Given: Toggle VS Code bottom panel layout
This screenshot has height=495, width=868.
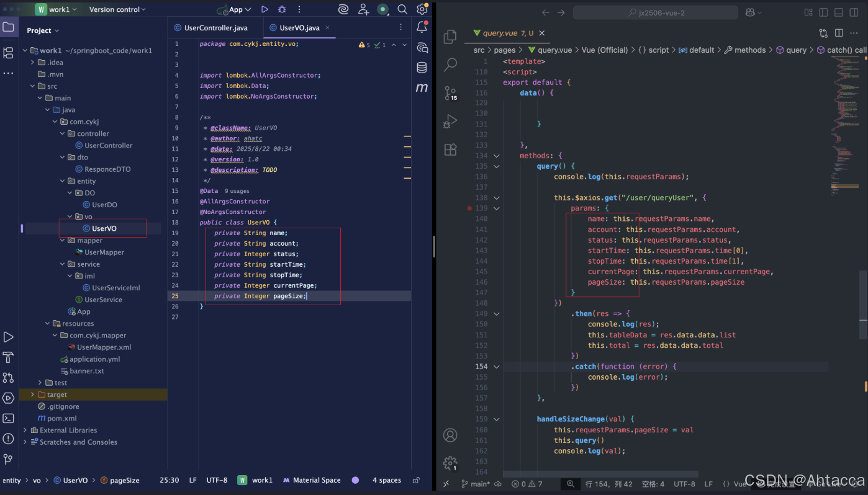Looking at the screenshot, I should point(839,12).
